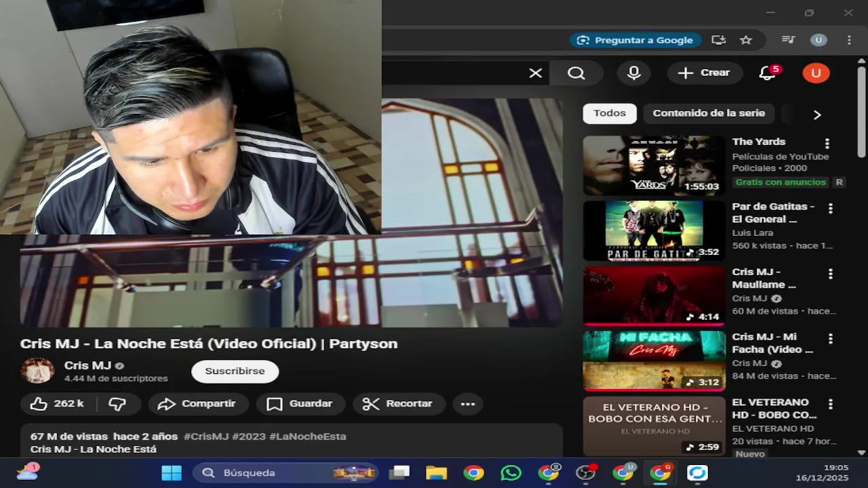868x488 pixels.
Task: Open The Yards movie thumbnail
Action: (654, 165)
